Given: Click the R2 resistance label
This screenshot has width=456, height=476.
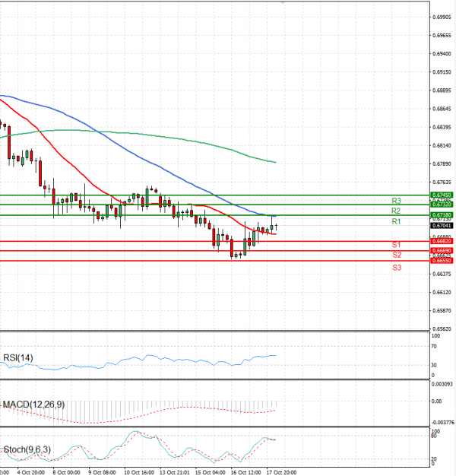Looking at the screenshot, I should click(396, 211).
